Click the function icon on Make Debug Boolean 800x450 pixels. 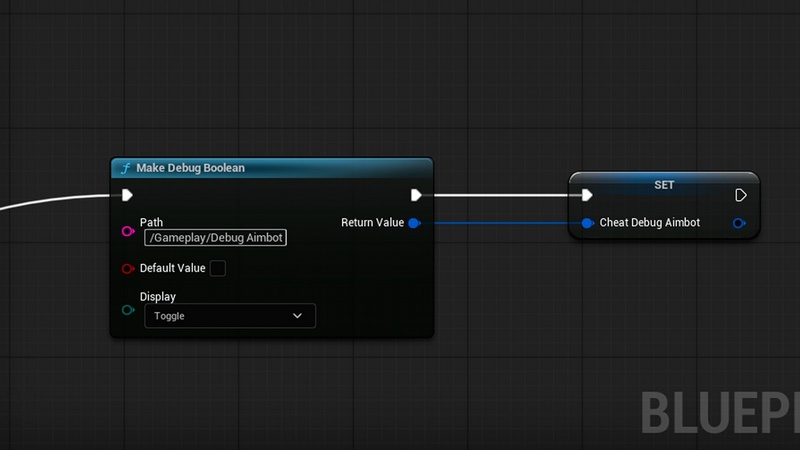[x=125, y=168]
